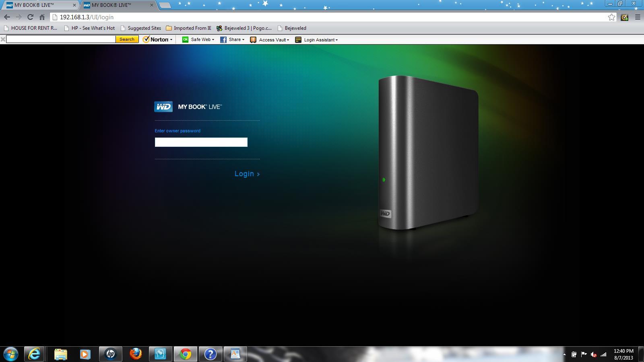Click the owner password input field

201,142
